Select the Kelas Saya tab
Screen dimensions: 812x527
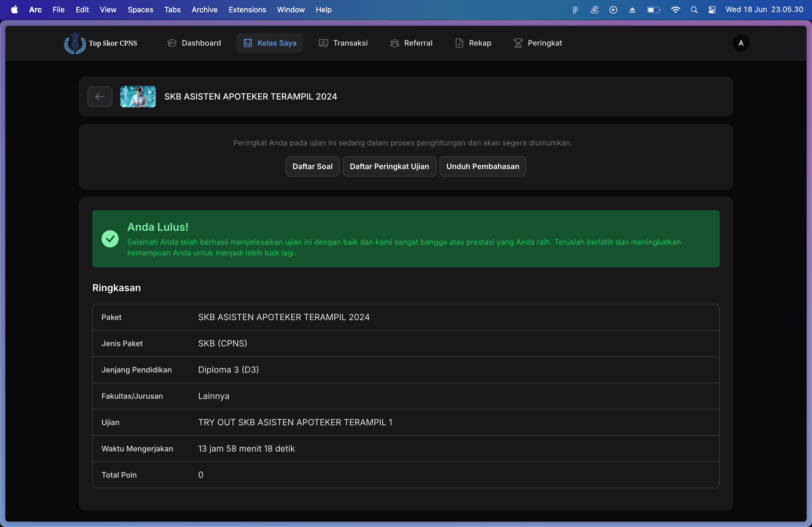[270, 43]
